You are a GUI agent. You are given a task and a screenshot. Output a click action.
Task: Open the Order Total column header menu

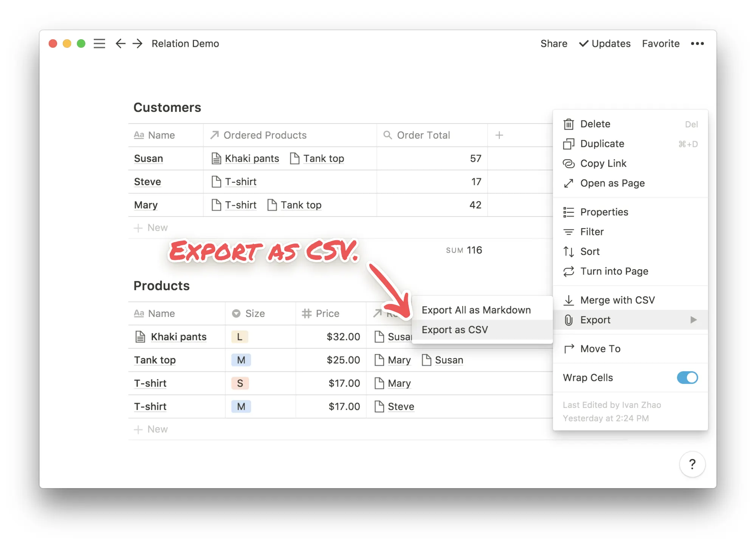(423, 135)
